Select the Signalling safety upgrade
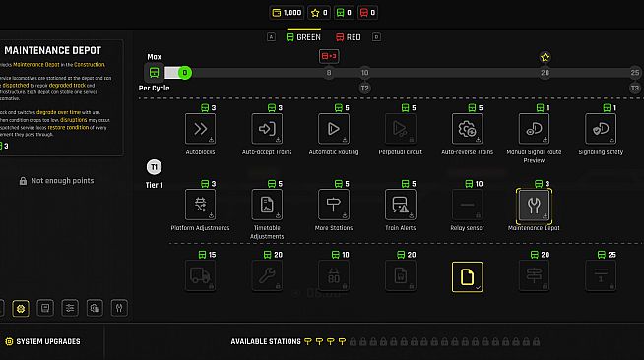Screen dimensions: 644x360 coord(601,129)
